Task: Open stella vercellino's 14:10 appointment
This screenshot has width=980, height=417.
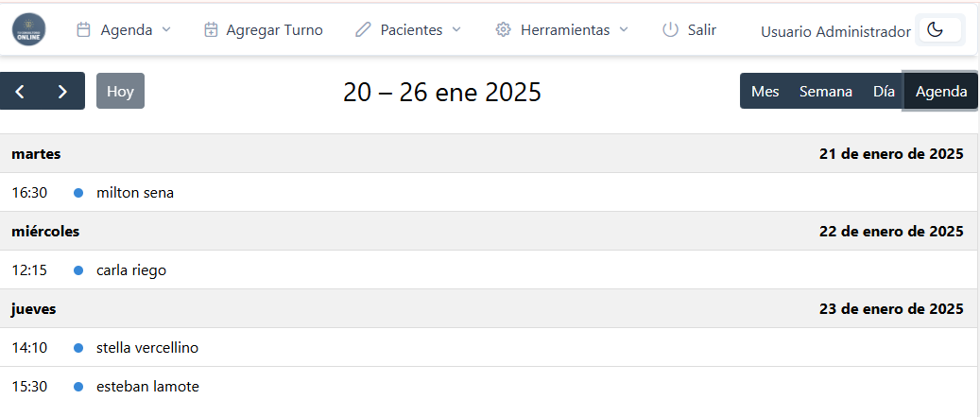Action: pos(147,348)
